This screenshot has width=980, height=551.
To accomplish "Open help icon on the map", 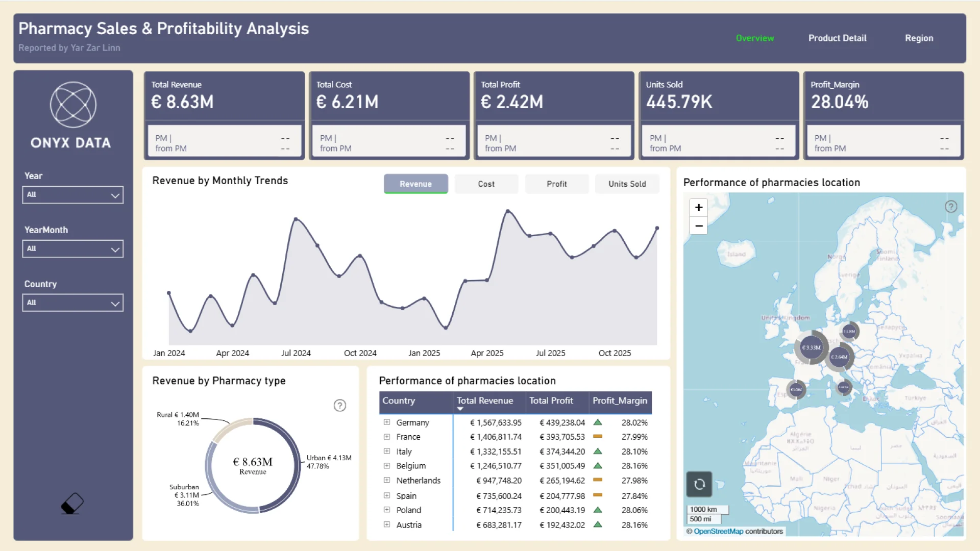I will click(x=950, y=207).
